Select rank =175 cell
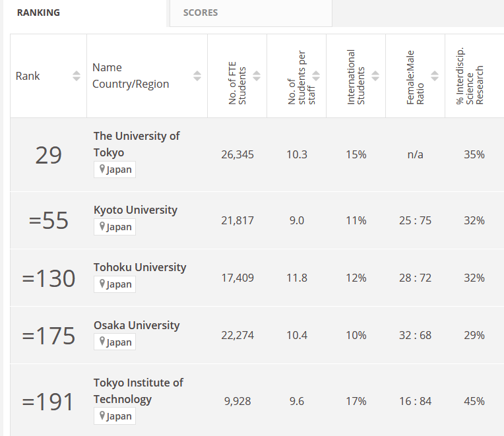Screen dimensions: 504x436 49,336
